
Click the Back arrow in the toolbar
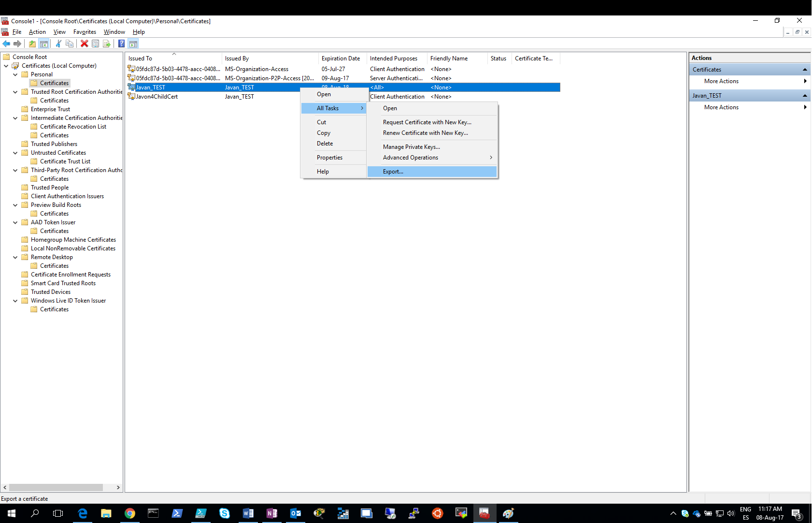point(6,44)
